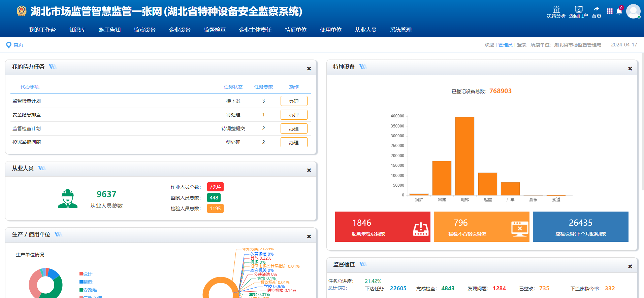The width and height of the screenshot is (644, 298).
Task: Open 系统管理 menu
Action: point(401,30)
